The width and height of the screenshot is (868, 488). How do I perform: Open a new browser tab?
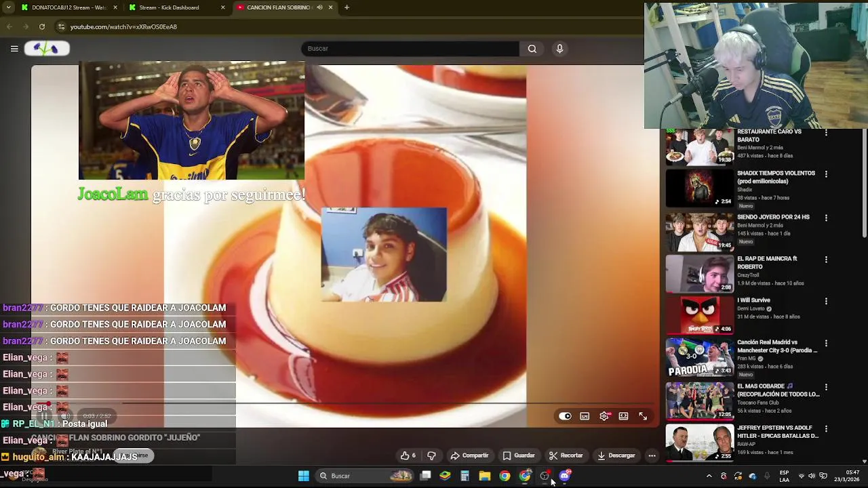[347, 7]
